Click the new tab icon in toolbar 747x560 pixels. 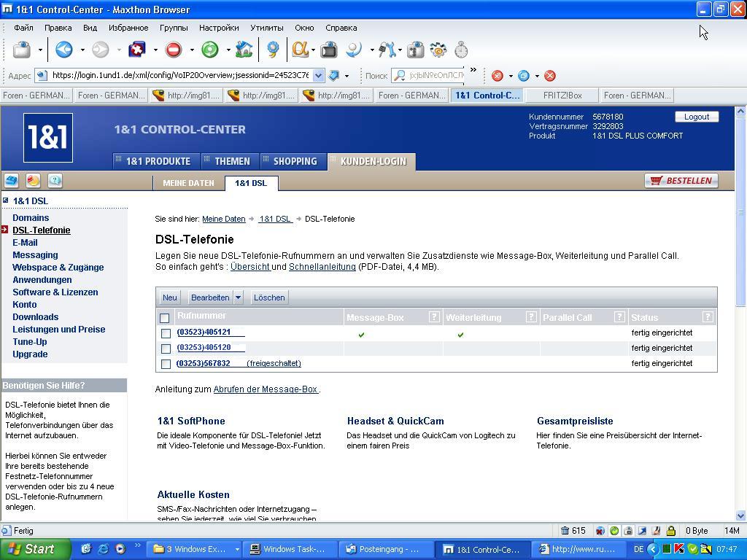point(22,50)
